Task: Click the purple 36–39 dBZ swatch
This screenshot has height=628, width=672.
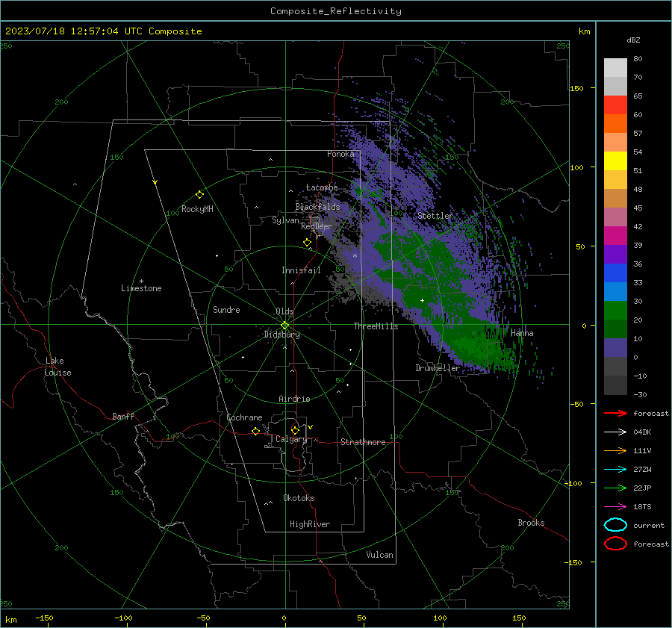Action: coord(615,255)
